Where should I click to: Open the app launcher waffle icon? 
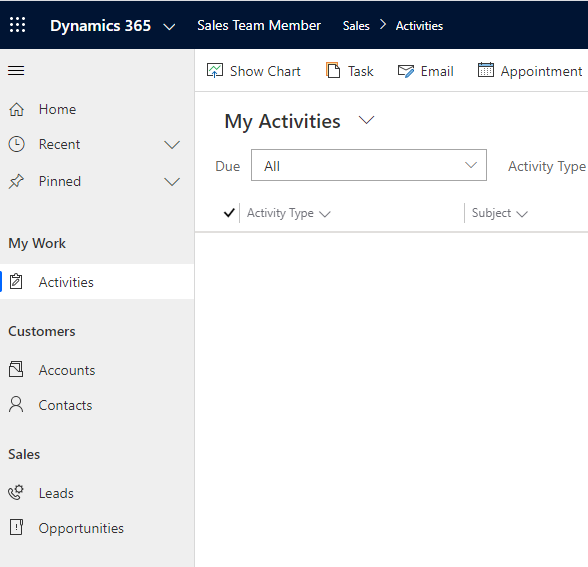17,25
